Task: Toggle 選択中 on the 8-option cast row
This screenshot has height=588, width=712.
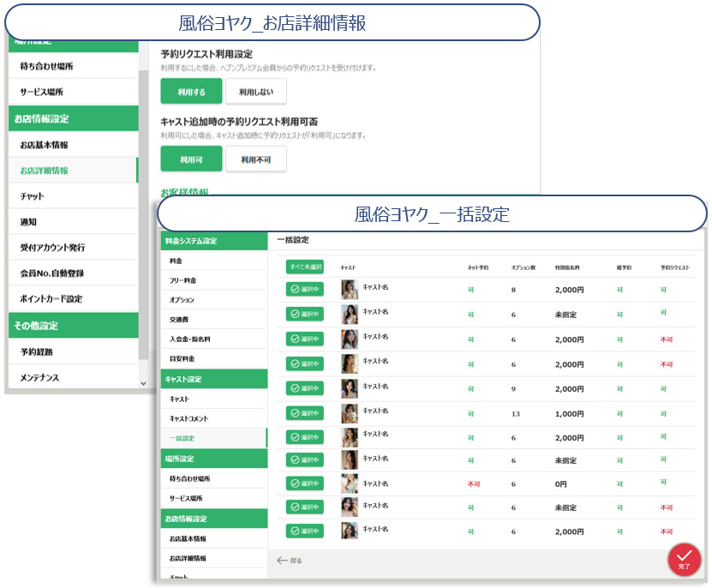Action: [305, 289]
